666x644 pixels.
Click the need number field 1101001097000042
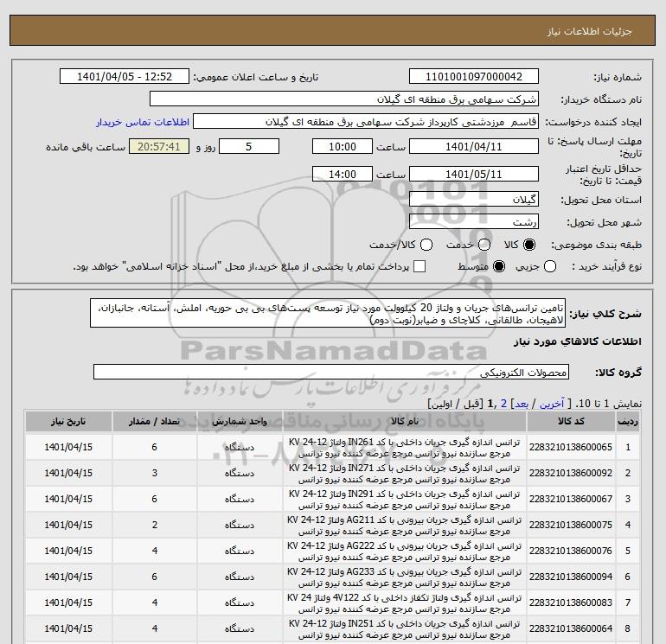(474, 76)
